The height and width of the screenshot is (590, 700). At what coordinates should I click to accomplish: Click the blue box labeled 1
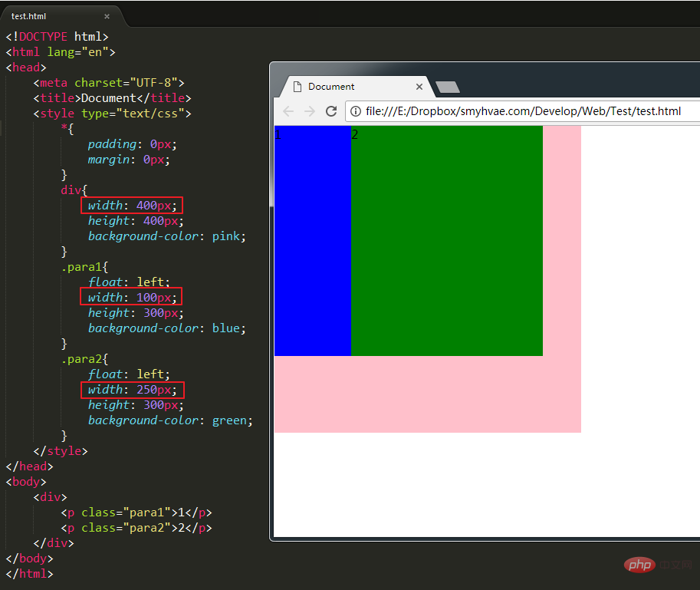[313, 241]
